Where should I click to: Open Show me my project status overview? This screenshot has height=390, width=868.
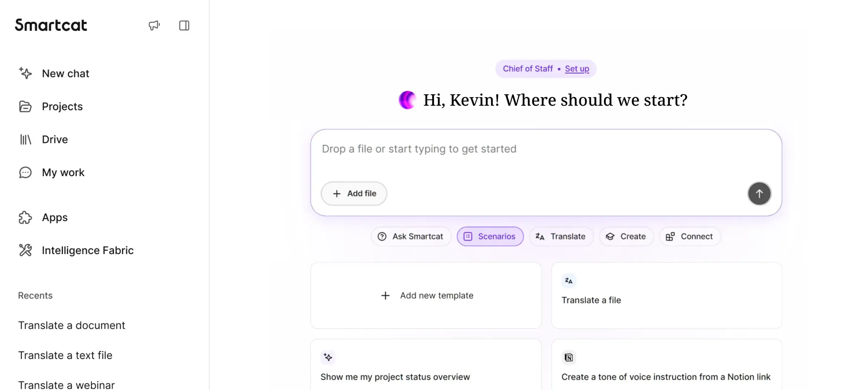426,365
